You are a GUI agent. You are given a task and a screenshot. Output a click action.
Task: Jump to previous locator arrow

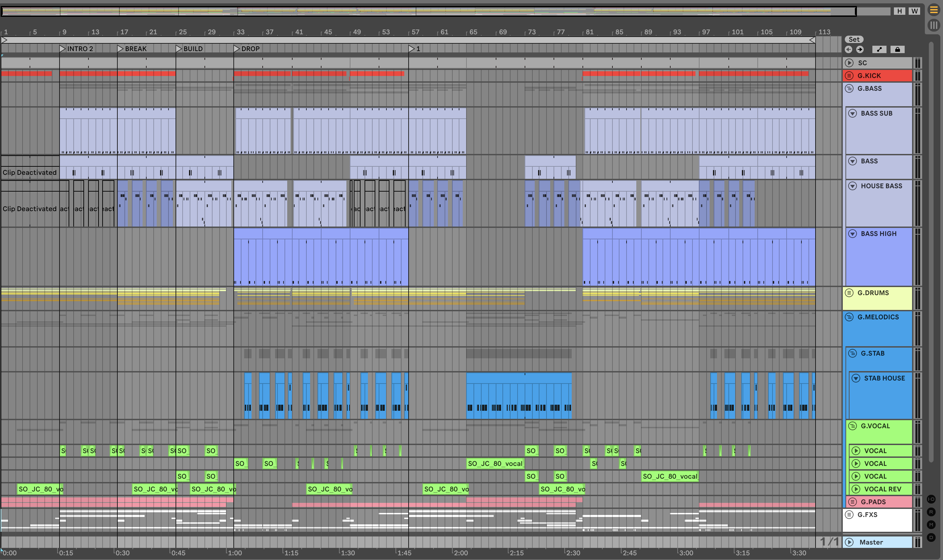coord(848,49)
